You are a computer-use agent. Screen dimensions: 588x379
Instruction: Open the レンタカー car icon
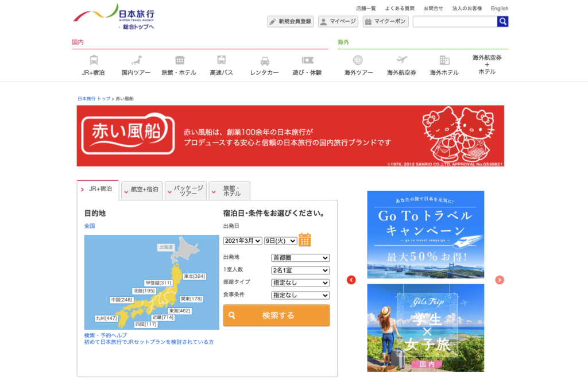[x=265, y=61]
